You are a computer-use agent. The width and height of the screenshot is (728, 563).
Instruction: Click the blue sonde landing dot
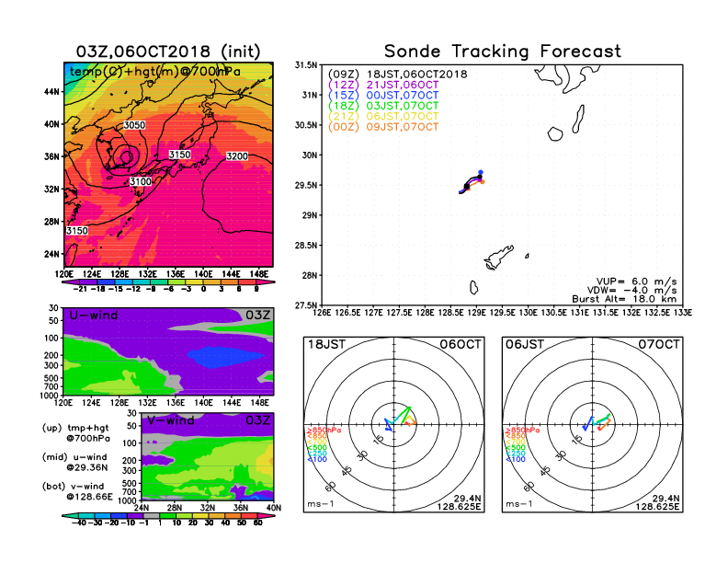481,172
